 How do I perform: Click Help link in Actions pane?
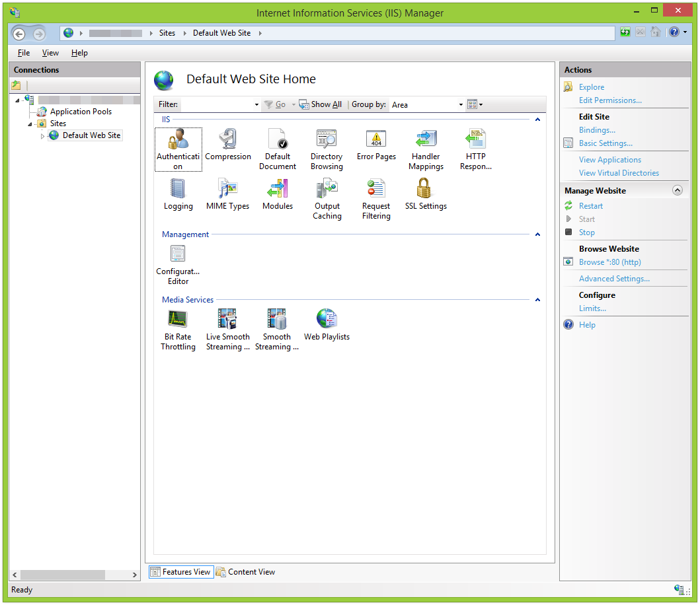[x=587, y=325]
